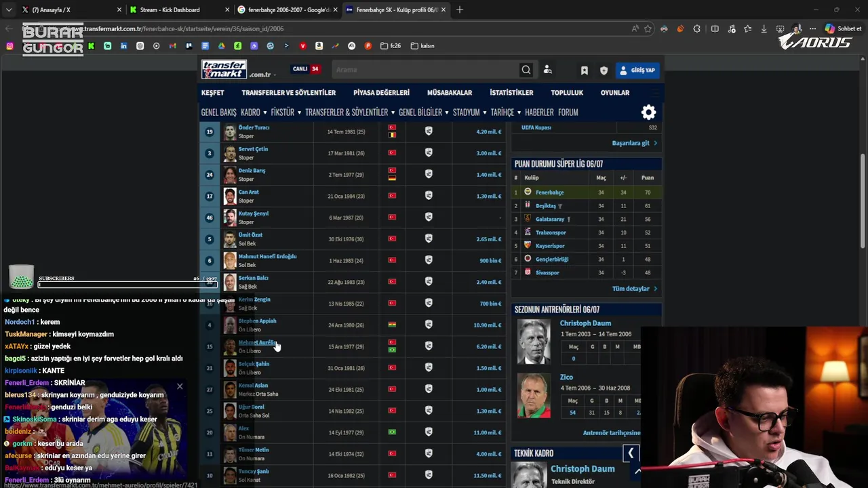This screenshot has height=488, width=868.
Task: Open KEŞFET main menu
Action: pos(212,93)
